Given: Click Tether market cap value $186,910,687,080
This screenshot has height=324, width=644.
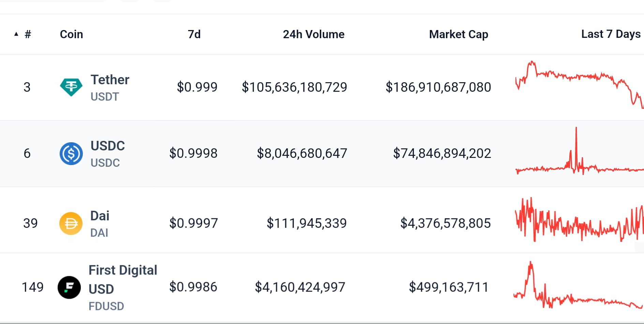Looking at the screenshot, I should (x=438, y=87).
